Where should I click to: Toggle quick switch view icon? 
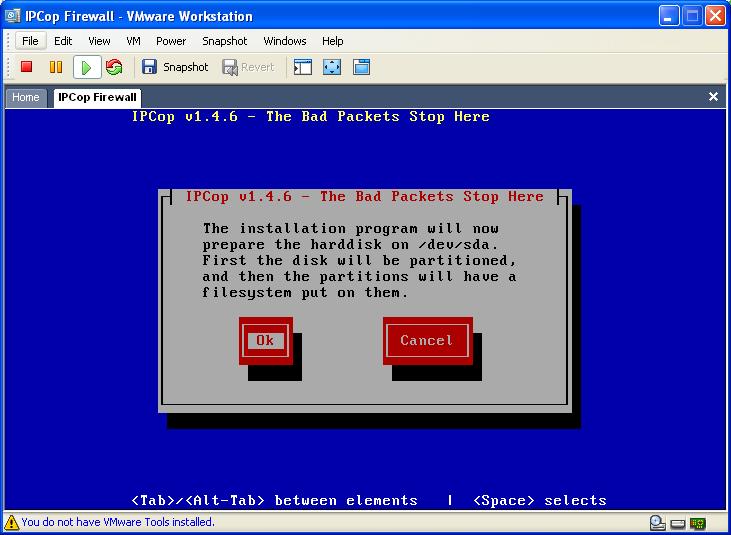point(362,67)
